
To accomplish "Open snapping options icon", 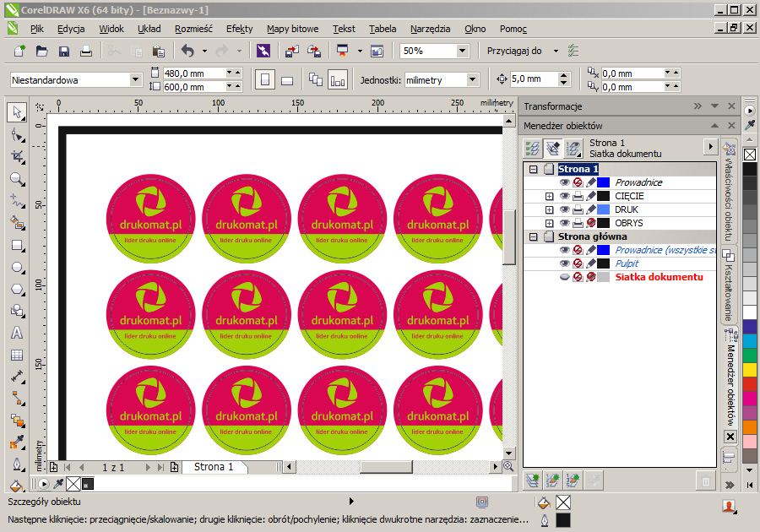I will [x=573, y=51].
